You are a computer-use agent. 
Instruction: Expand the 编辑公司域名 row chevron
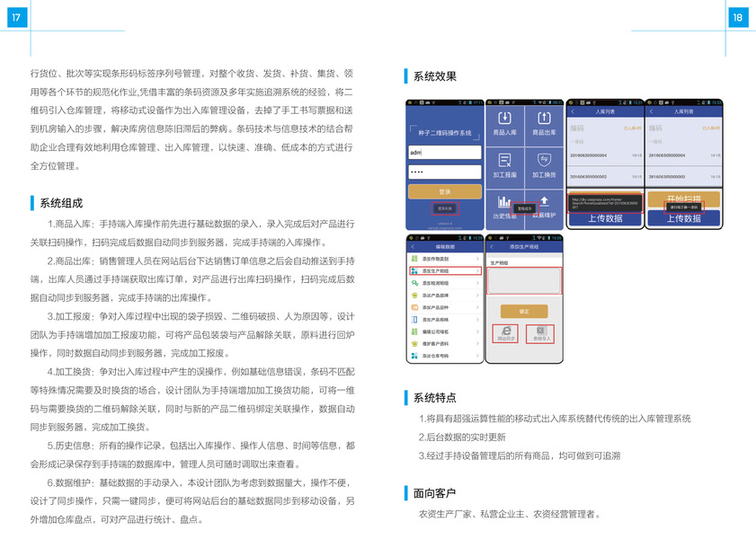tap(477, 331)
